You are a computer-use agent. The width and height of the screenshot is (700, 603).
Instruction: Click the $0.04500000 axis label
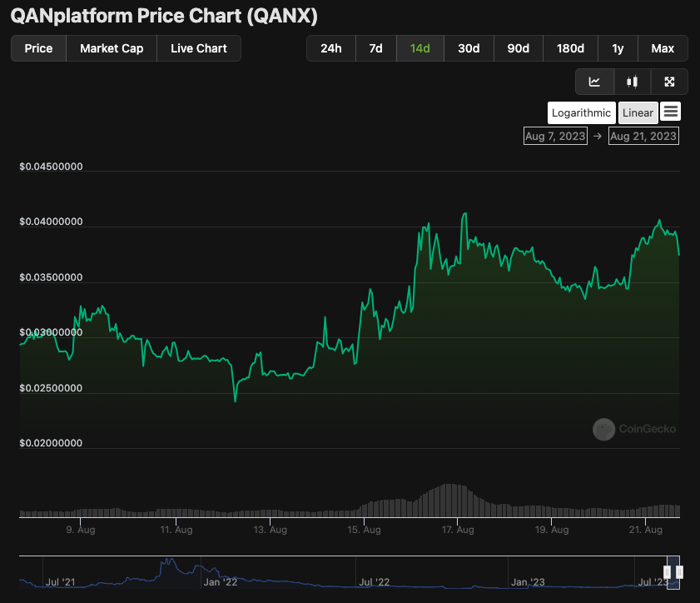51,167
